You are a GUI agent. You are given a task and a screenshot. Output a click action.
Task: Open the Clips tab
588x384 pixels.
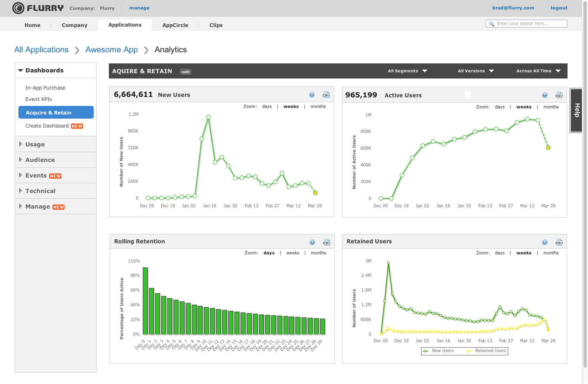(x=216, y=25)
